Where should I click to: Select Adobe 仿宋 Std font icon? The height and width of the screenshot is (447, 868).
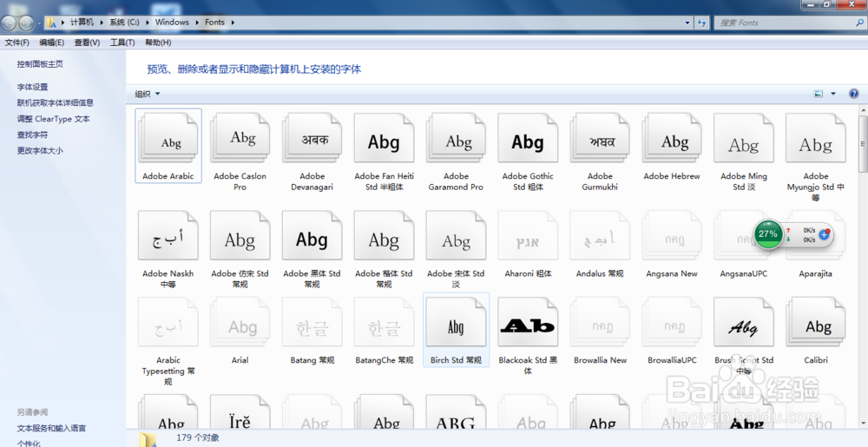click(x=240, y=235)
